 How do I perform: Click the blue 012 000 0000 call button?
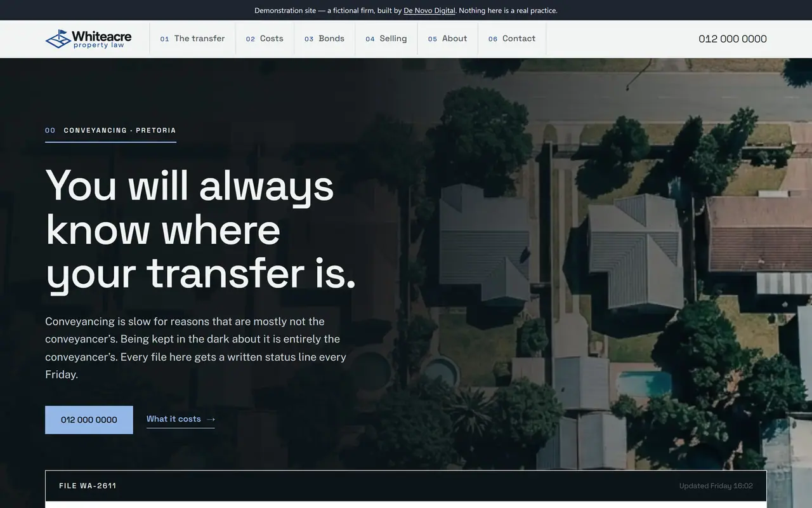pos(89,420)
